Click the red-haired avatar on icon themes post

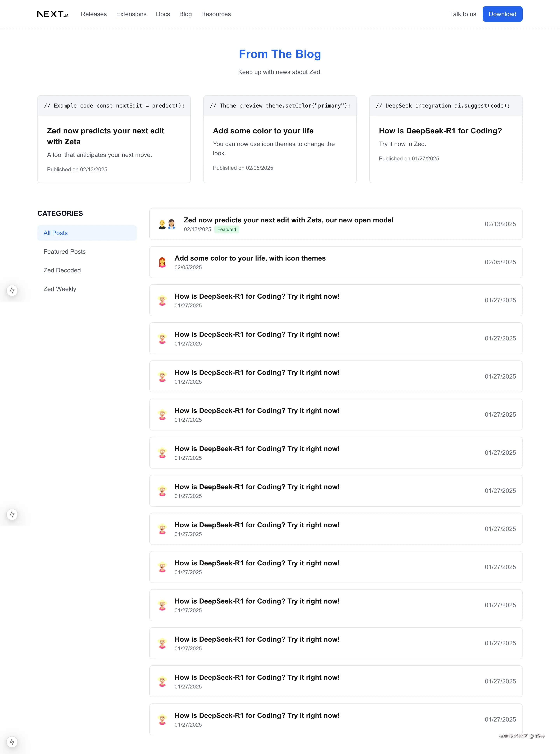pos(162,262)
